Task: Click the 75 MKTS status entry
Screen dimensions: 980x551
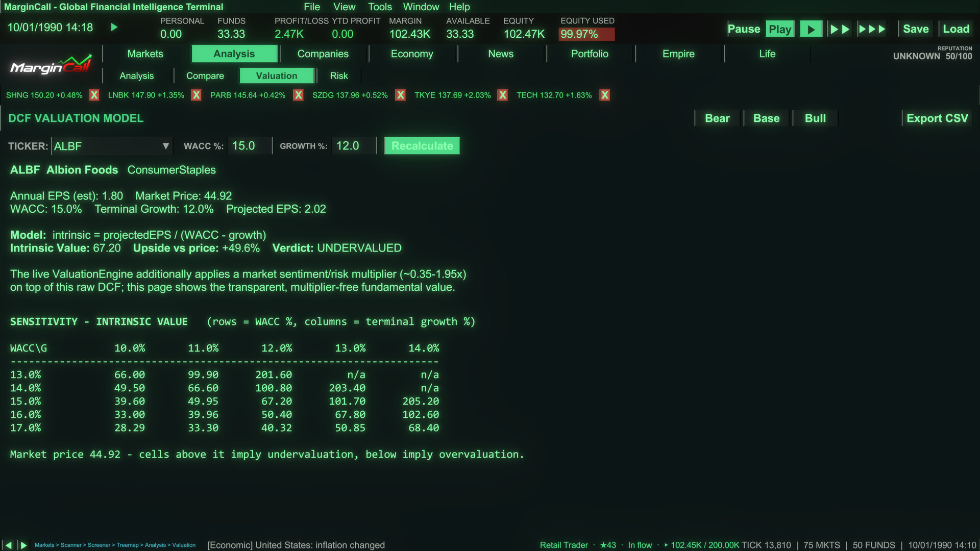Action: tap(822, 545)
